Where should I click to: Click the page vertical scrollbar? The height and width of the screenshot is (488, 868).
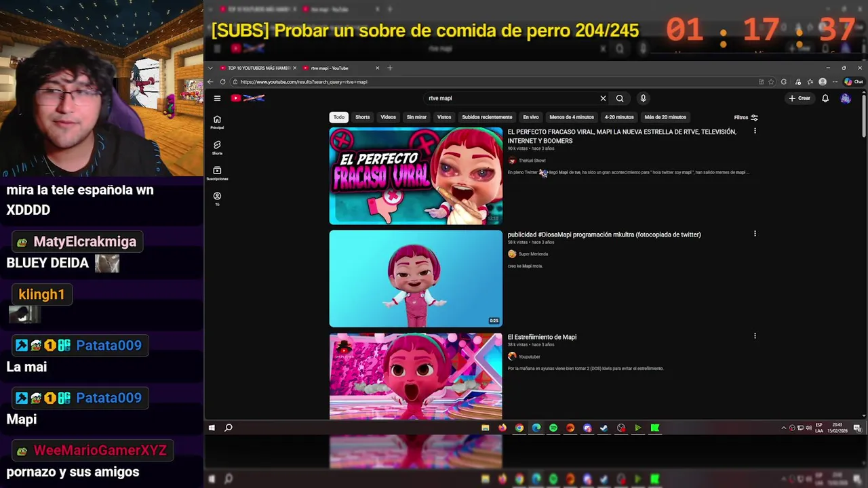tap(863, 115)
